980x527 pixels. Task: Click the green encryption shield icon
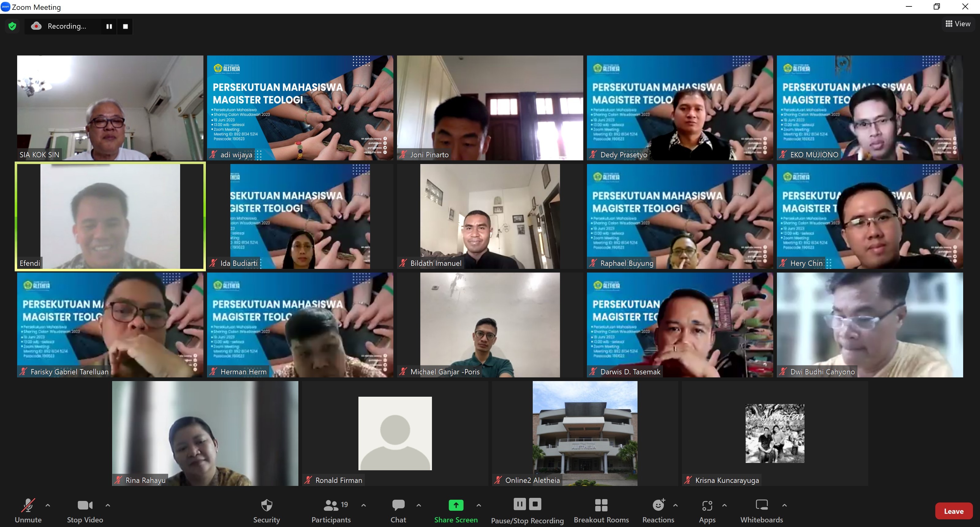pos(12,26)
